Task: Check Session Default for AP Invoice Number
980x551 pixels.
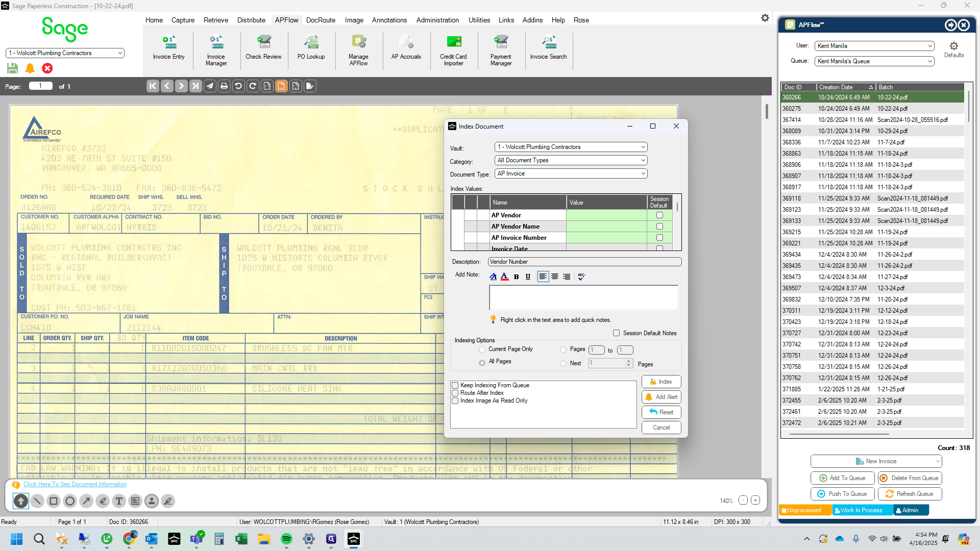Action: click(659, 238)
